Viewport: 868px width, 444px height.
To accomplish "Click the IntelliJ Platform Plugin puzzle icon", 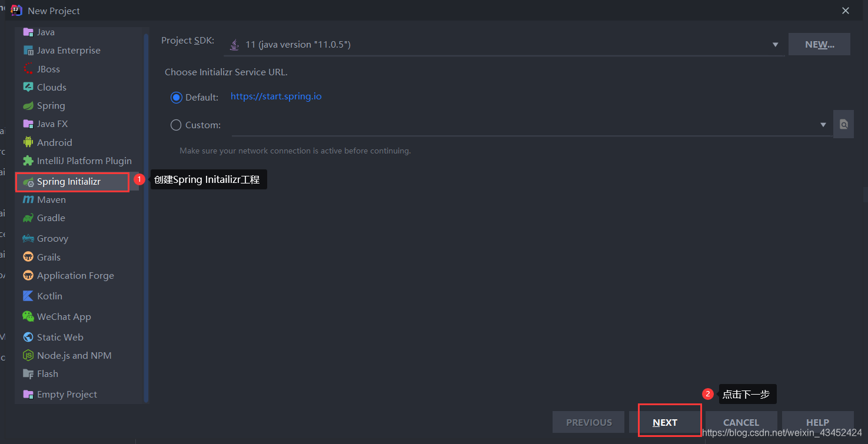I will pyautogui.click(x=28, y=161).
